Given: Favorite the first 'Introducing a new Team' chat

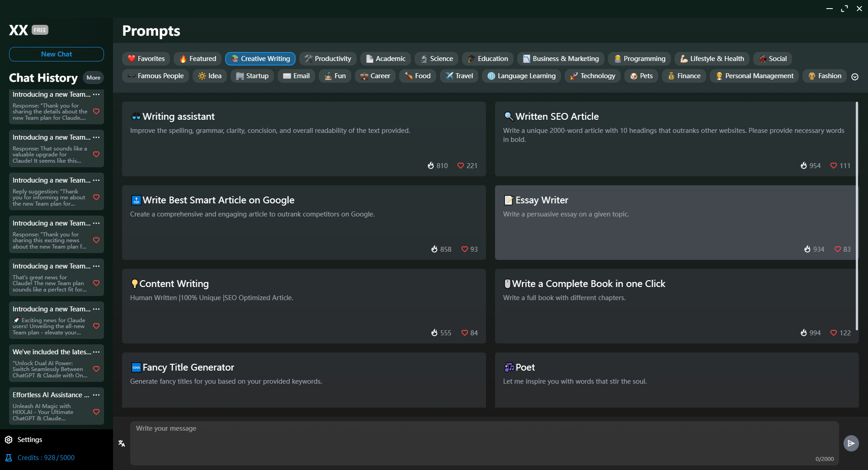Looking at the screenshot, I should [x=96, y=111].
